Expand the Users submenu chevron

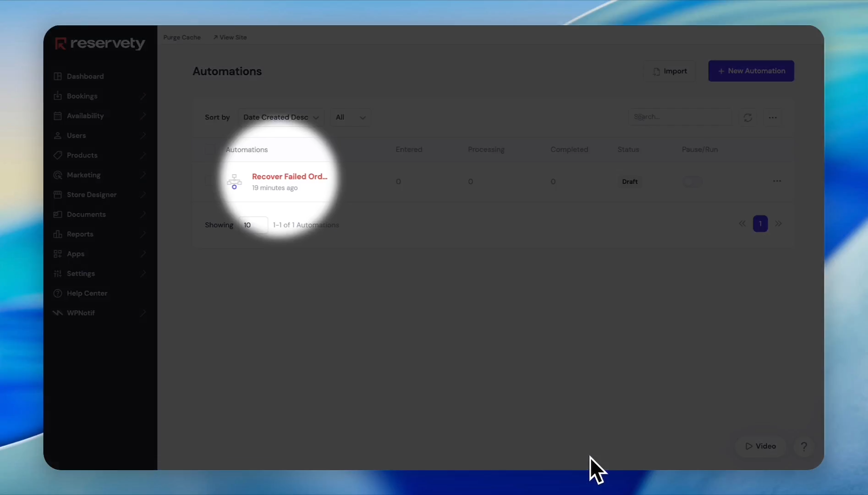(143, 135)
